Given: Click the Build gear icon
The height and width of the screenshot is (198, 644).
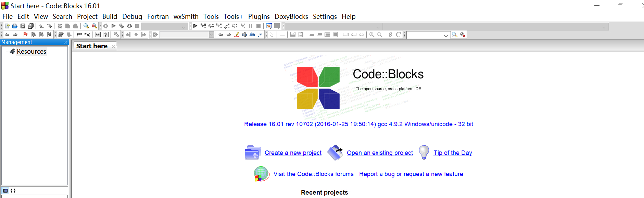Looking at the screenshot, I should [x=106, y=26].
